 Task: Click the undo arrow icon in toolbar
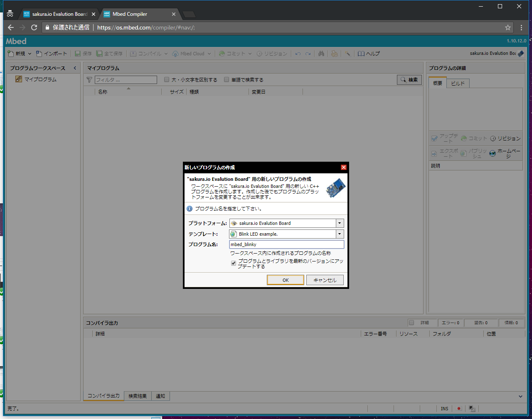tap(298, 54)
